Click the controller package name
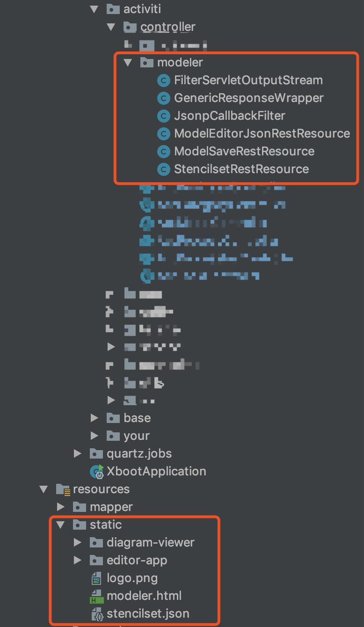Screen dimensions: 364x627 [167, 27]
